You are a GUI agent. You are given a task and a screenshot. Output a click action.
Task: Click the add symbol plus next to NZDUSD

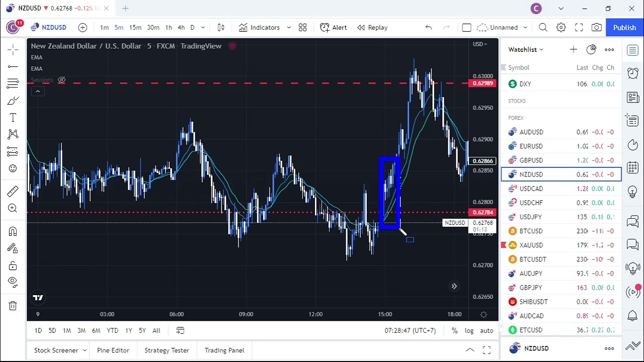(83, 28)
